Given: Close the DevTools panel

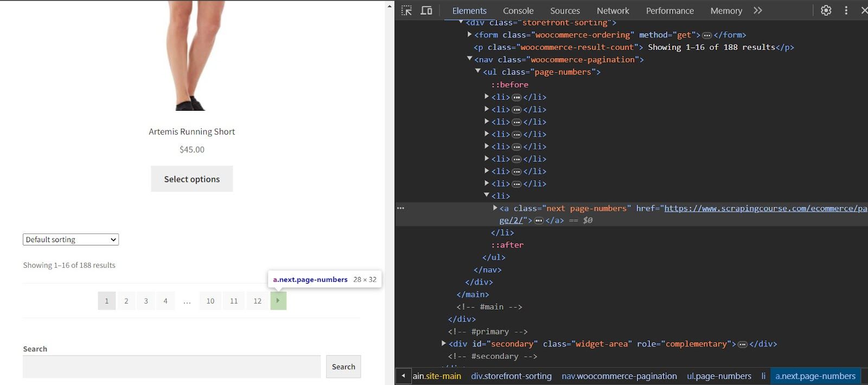Looking at the screenshot, I should pos(864,10).
